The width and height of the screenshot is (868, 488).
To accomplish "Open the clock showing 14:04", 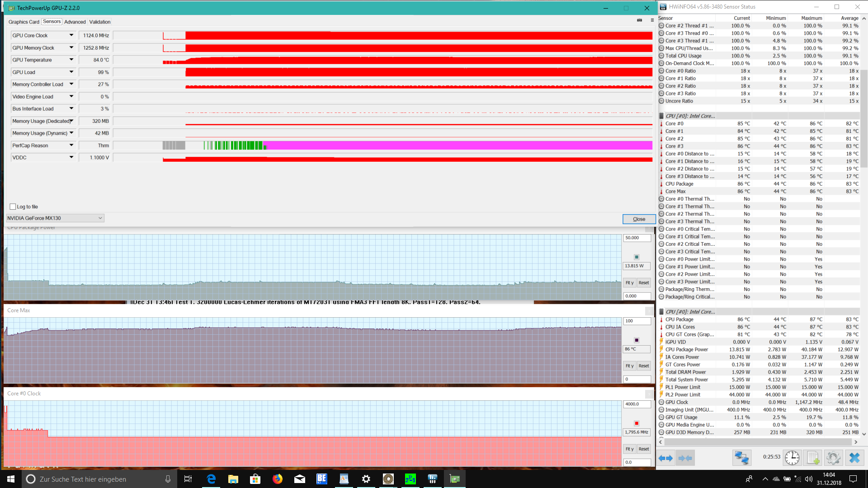I will point(829,479).
